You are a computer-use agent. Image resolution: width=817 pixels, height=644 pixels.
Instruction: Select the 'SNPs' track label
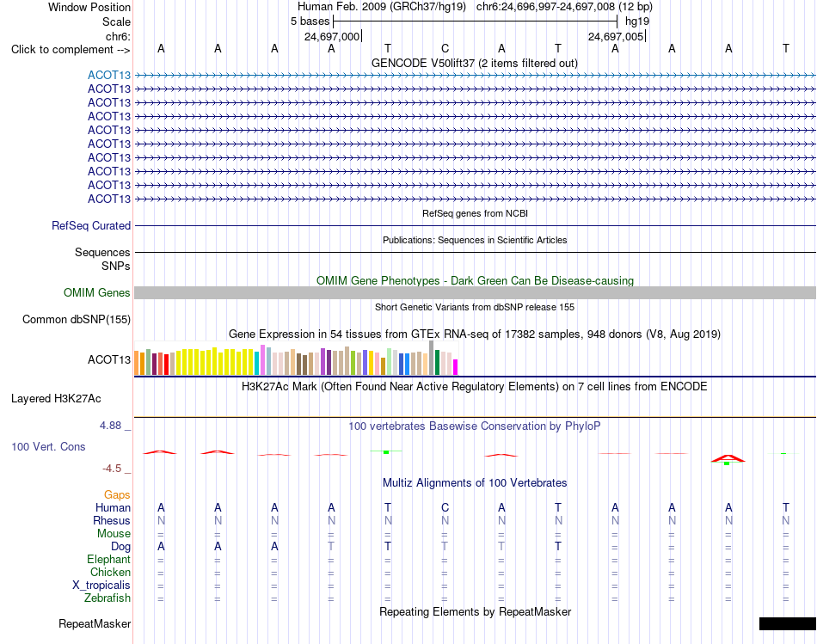click(116, 266)
